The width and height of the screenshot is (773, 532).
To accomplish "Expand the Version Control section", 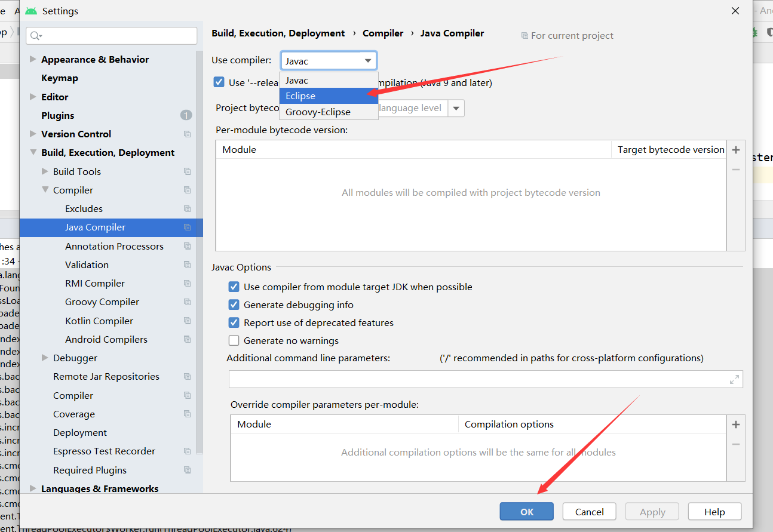I will (33, 134).
